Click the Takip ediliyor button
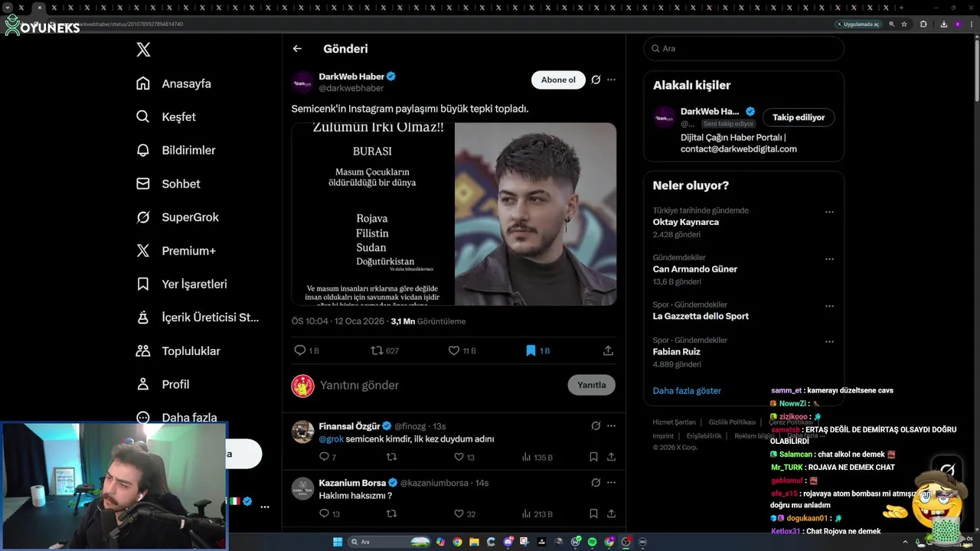The image size is (980, 551). [799, 117]
